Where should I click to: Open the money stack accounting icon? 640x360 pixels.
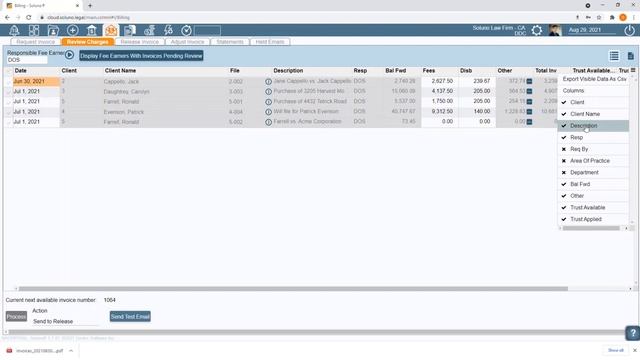(x=149, y=31)
